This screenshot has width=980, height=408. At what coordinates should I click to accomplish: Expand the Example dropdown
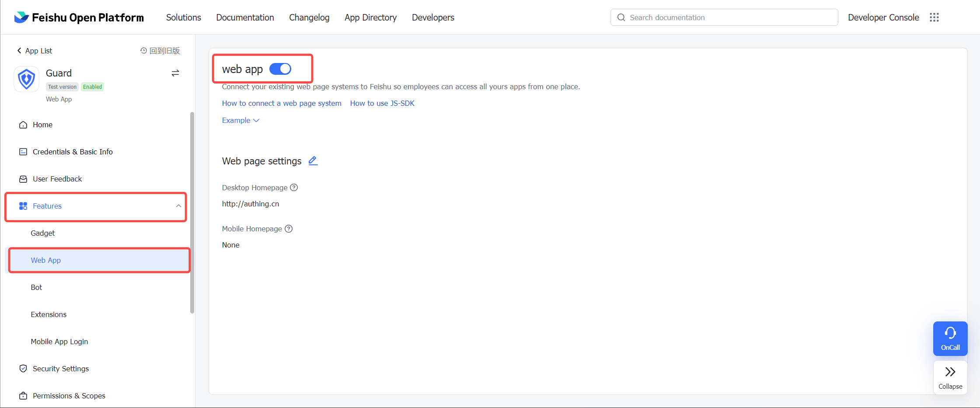click(241, 120)
